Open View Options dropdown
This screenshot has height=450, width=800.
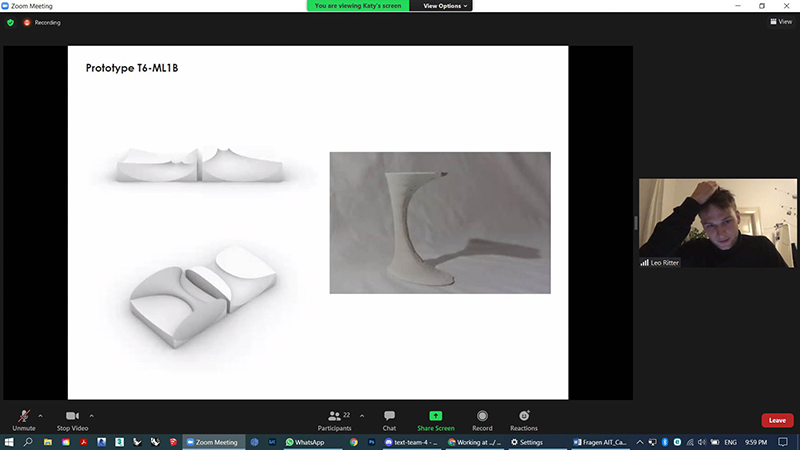click(445, 6)
